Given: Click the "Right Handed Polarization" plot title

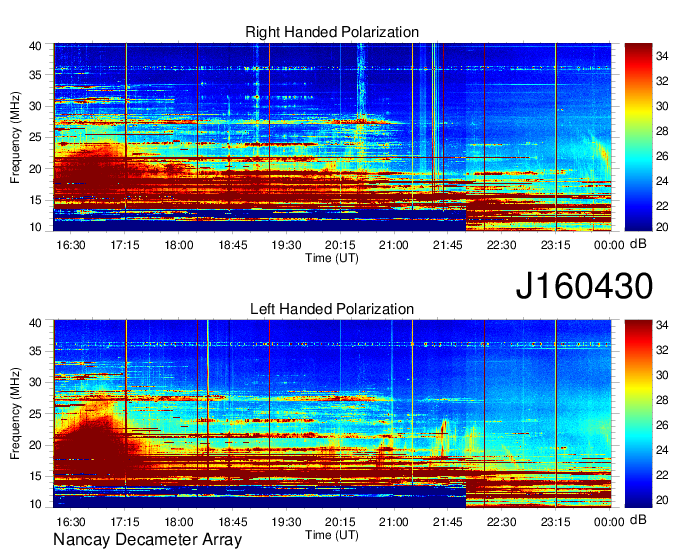Looking at the screenshot, I should click(x=332, y=32).
